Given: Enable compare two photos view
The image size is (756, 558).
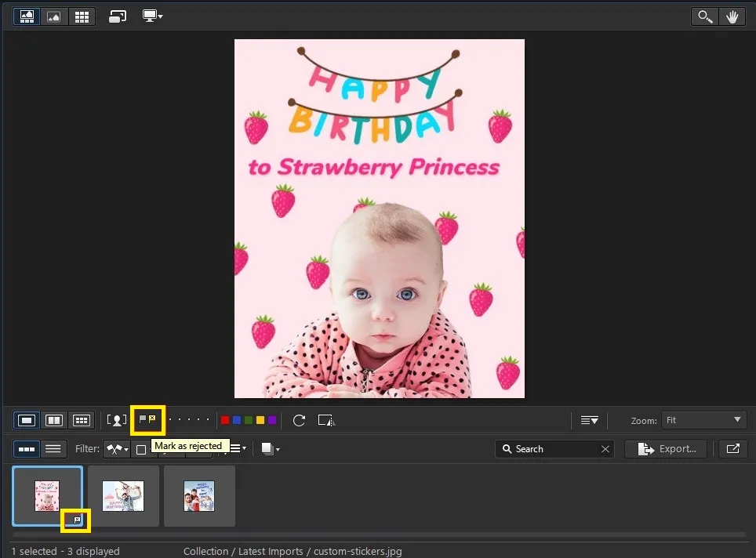Looking at the screenshot, I should coord(54,420).
